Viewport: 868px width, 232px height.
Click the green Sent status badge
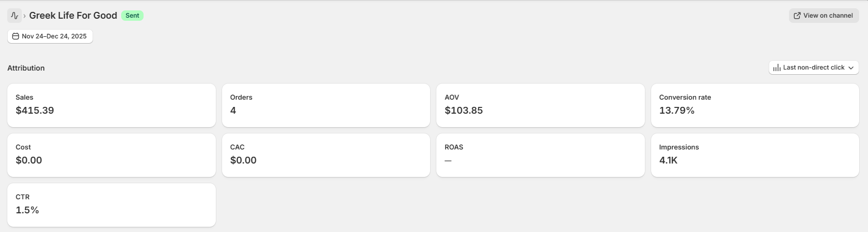132,16
